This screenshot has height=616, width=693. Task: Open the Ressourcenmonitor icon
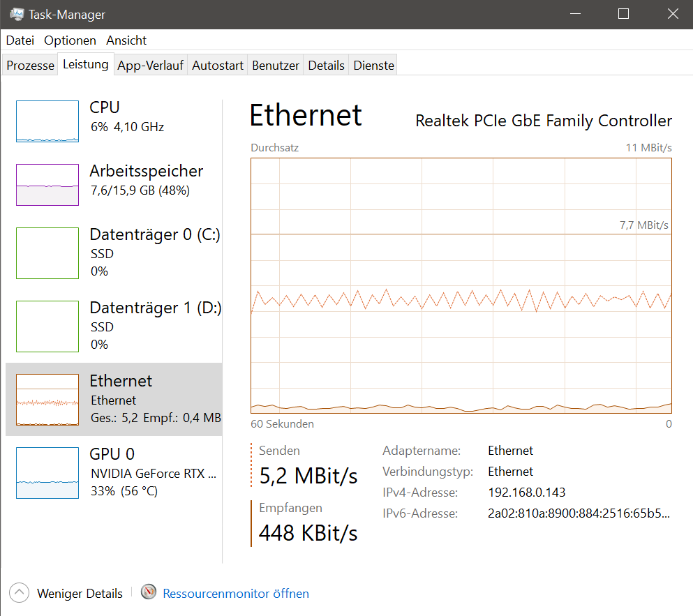(149, 593)
